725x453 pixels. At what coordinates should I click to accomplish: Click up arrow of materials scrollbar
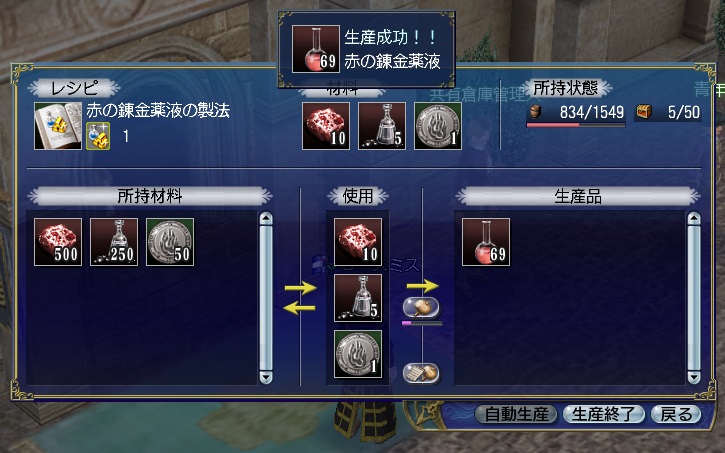click(x=266, y=219)
